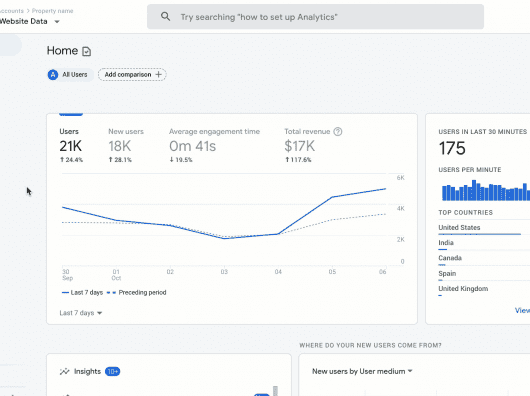Click the search magnifier icon
The image size is (530, 396).
point(165,17)
